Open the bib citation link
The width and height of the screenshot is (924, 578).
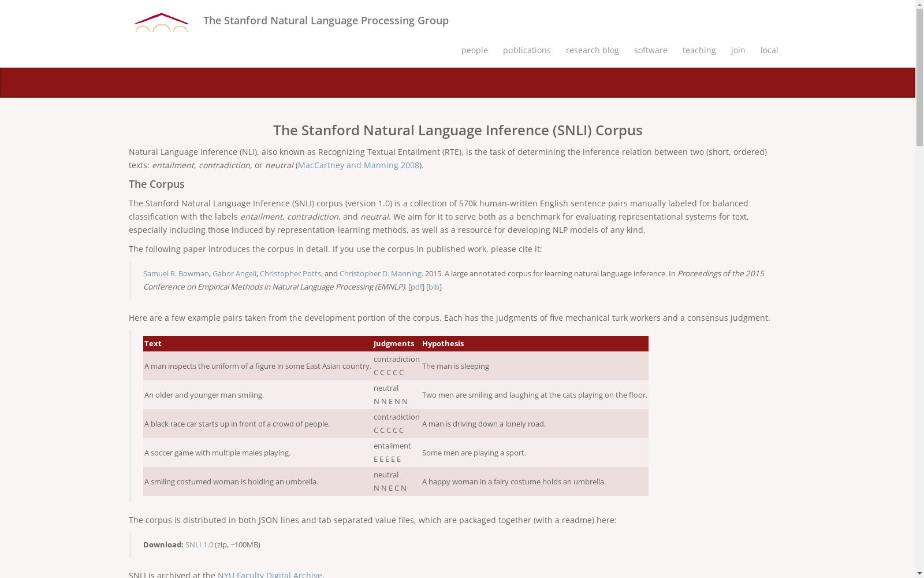pos(434,287)
